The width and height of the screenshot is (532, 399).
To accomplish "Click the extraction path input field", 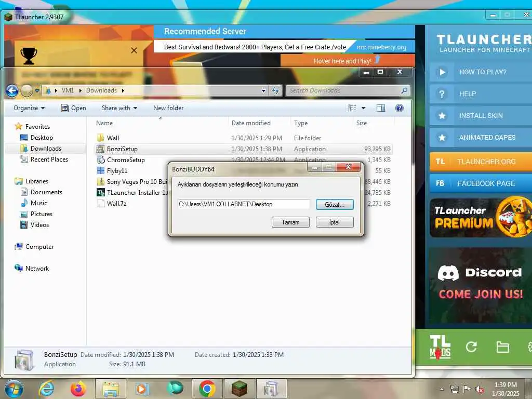I will [x=244, y=204].
